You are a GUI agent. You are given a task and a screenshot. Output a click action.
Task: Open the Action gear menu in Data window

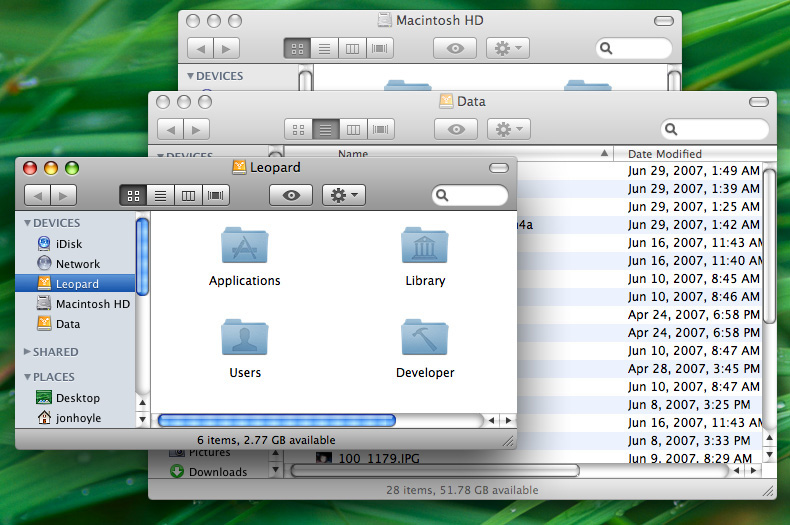(x=508, y=129)
